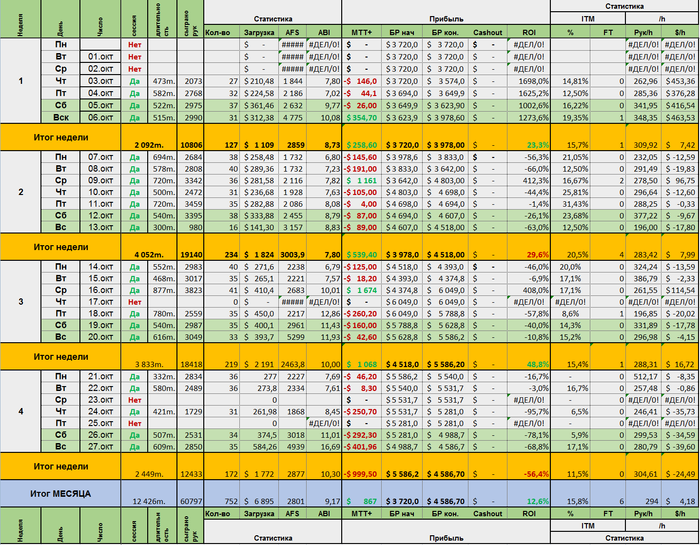Click the date cell 07.окт

100,157
